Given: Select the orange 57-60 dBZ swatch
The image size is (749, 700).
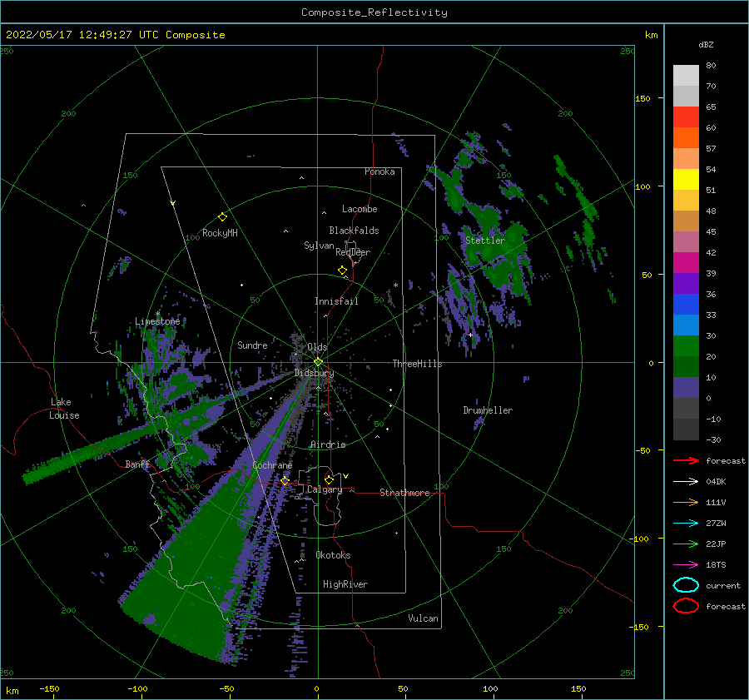Looking at the screenshot, I should point(686,138).
